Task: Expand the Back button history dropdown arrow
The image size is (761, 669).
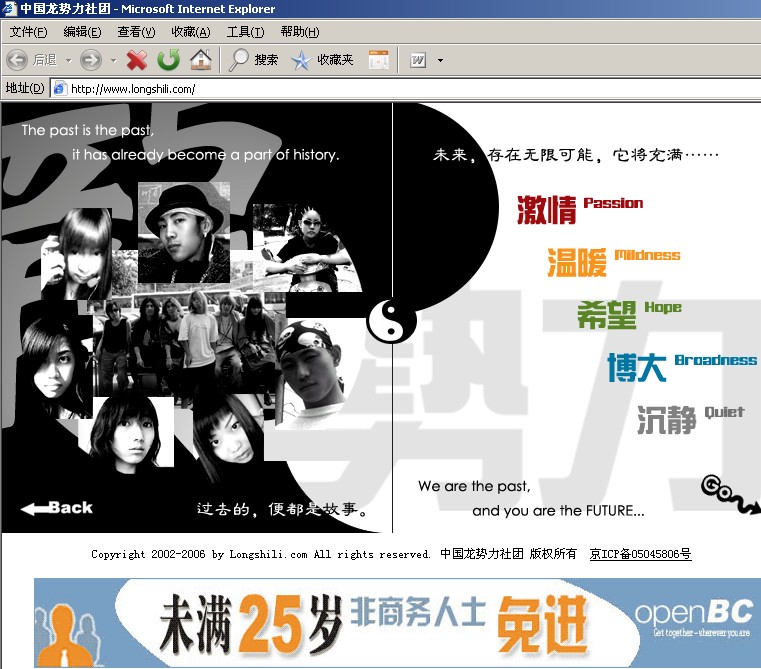Action: (x=68, y=60)
